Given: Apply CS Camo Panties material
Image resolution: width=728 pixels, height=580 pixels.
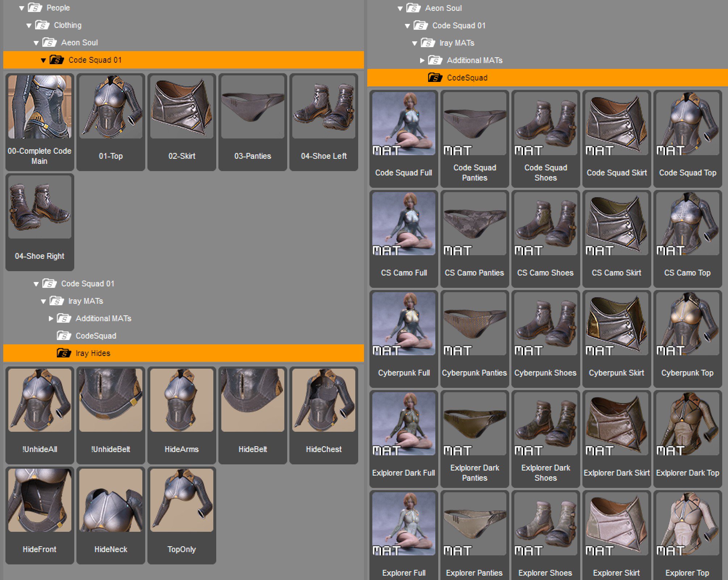Looking at the screenshot, I should point(475,239).
